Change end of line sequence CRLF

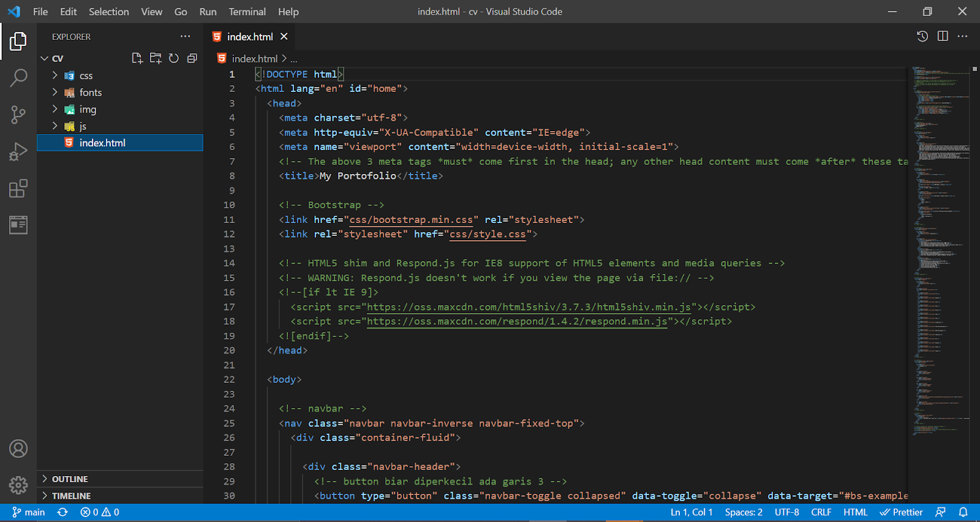(821, 512)
